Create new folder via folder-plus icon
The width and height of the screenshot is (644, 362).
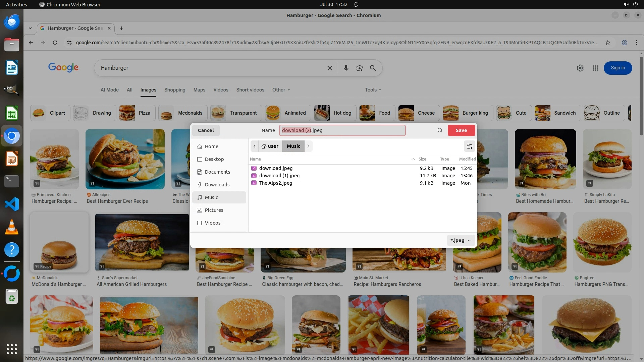[469, 146]
